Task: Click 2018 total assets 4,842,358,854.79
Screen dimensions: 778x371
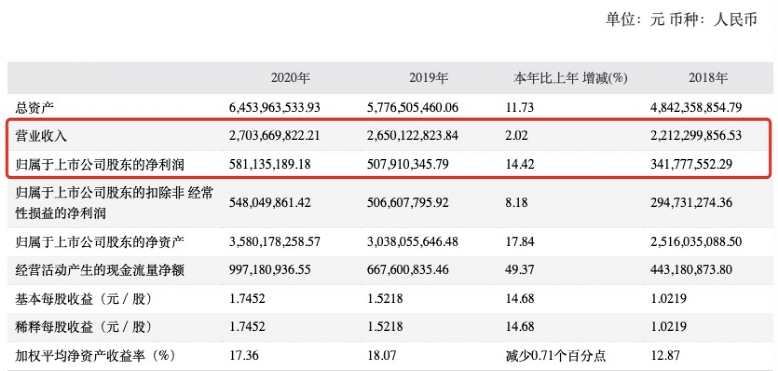Action: 696,107
